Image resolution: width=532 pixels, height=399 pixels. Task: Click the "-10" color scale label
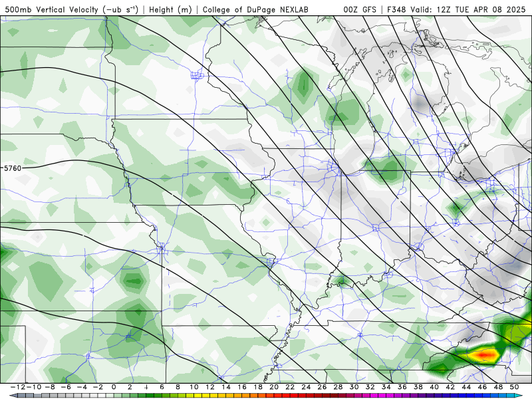34,387
